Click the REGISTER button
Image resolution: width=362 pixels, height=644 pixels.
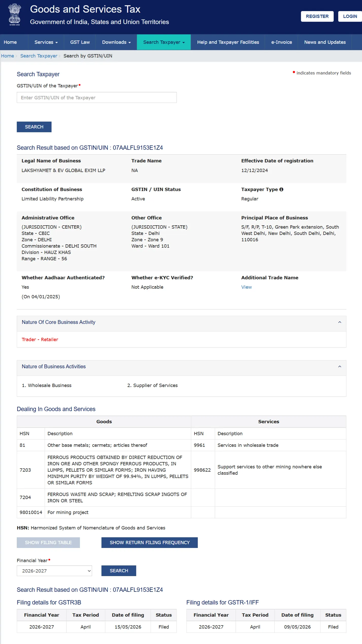pos(317,16)
